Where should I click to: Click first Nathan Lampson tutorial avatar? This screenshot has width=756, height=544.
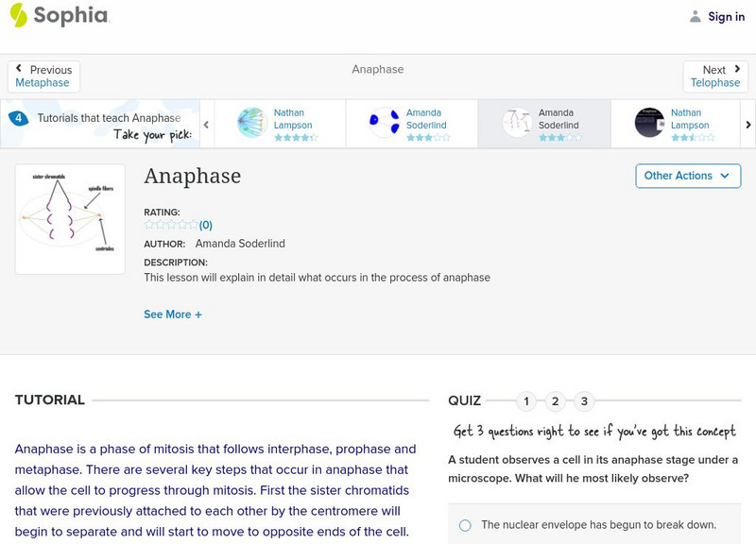click(x=252, y=123)
